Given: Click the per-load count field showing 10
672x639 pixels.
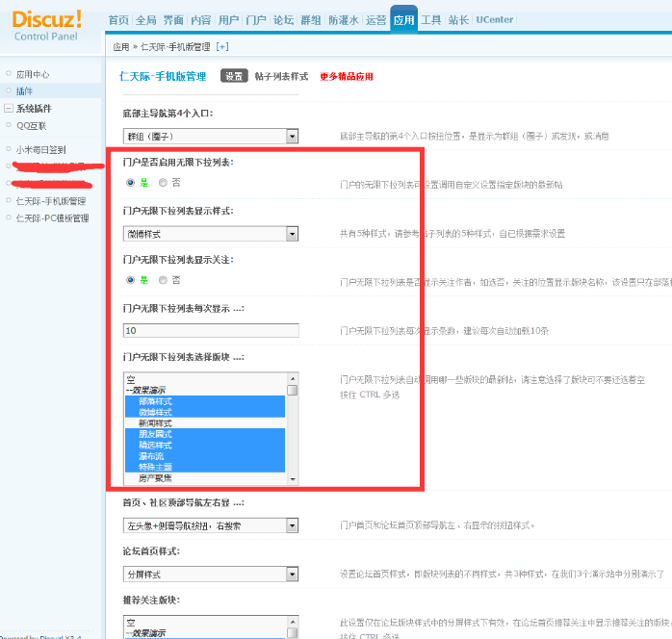Looking at the screenshot, I should pyautogui.click(x=211, y=331).
